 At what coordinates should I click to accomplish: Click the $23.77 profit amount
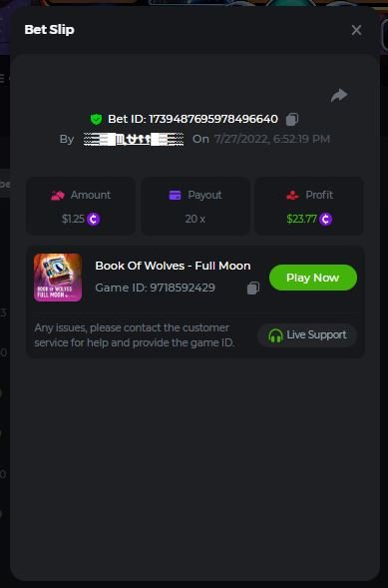302,219
